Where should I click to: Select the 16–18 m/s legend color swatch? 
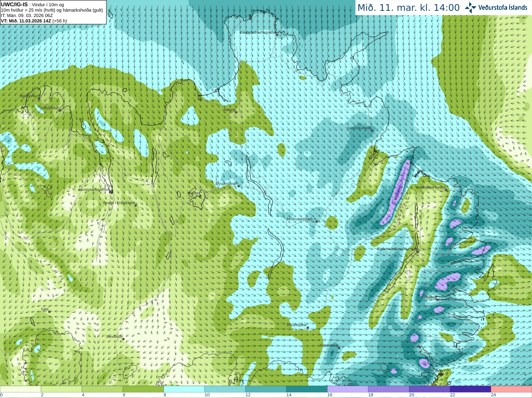pos(348,389)
